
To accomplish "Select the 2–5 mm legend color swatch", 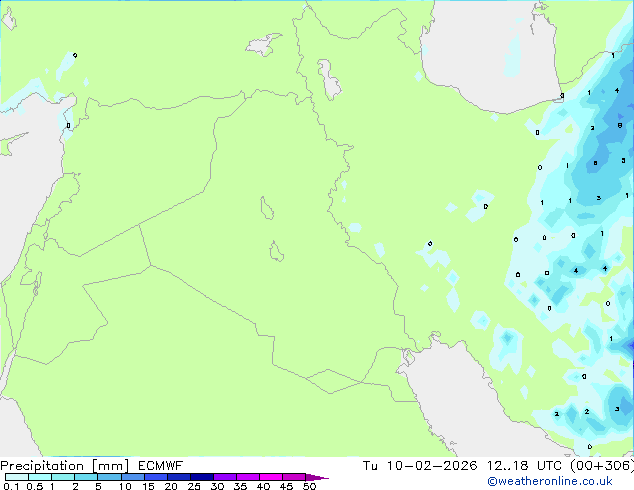I will [x=86, y=477].
